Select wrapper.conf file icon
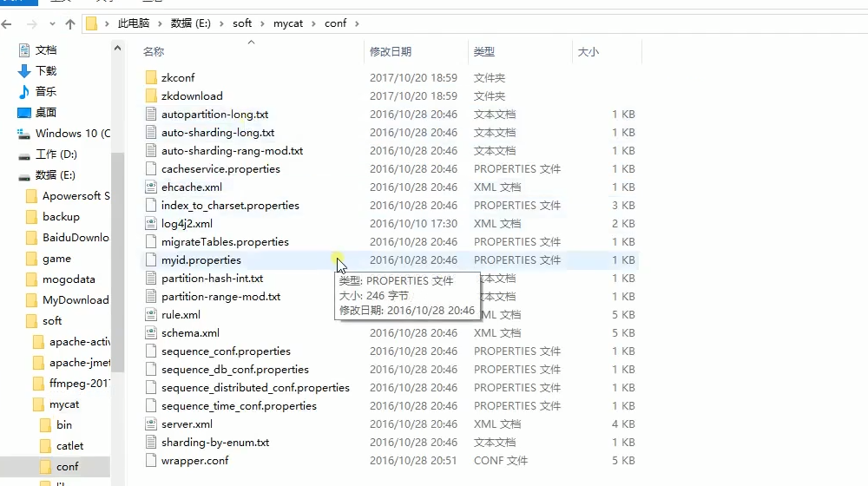Viewport: 868px width, 486px height. click(x=151, y=461)
